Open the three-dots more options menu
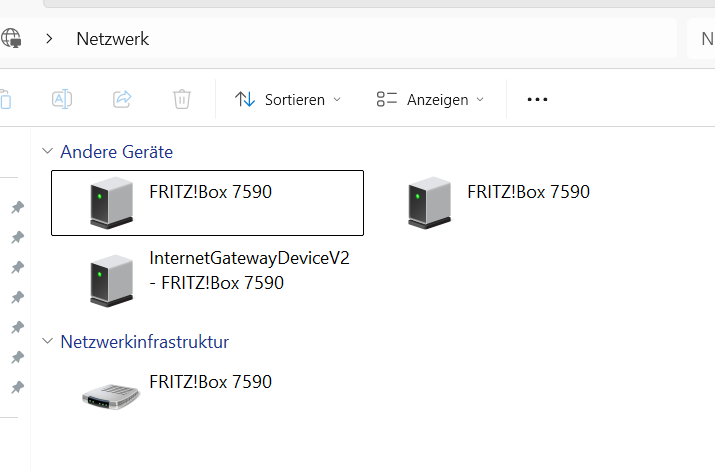Image resolution: width=715 pixels, height=470 pixels. coord(537,99)
